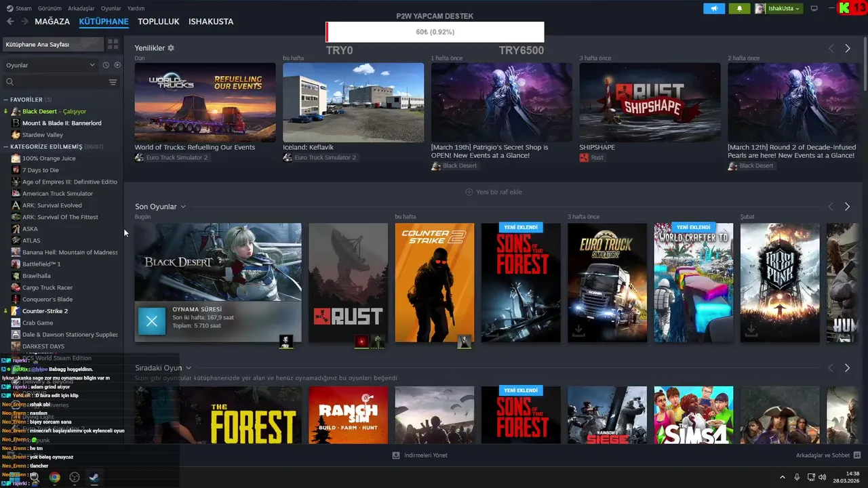868x488 pixels.
Task: Open the Rust cover in Son Oyunlar
Action: pyautogui.click(x=348, y=283)
